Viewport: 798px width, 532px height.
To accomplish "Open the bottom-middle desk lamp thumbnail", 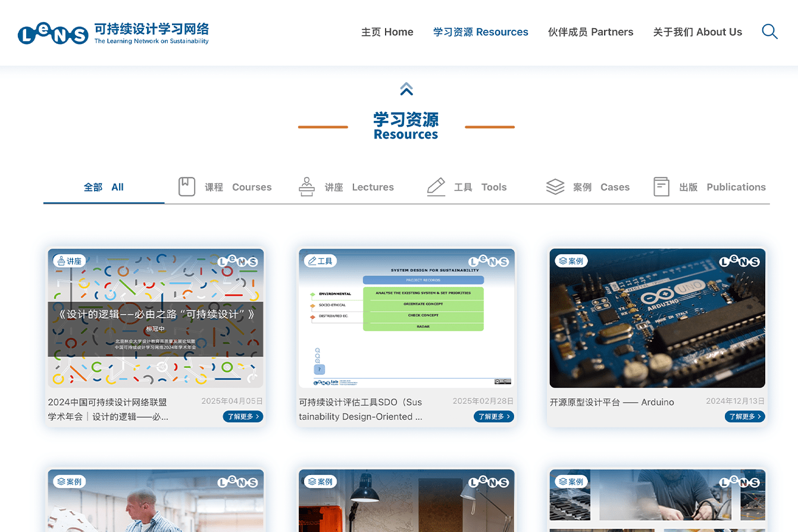I will point(406,500).
